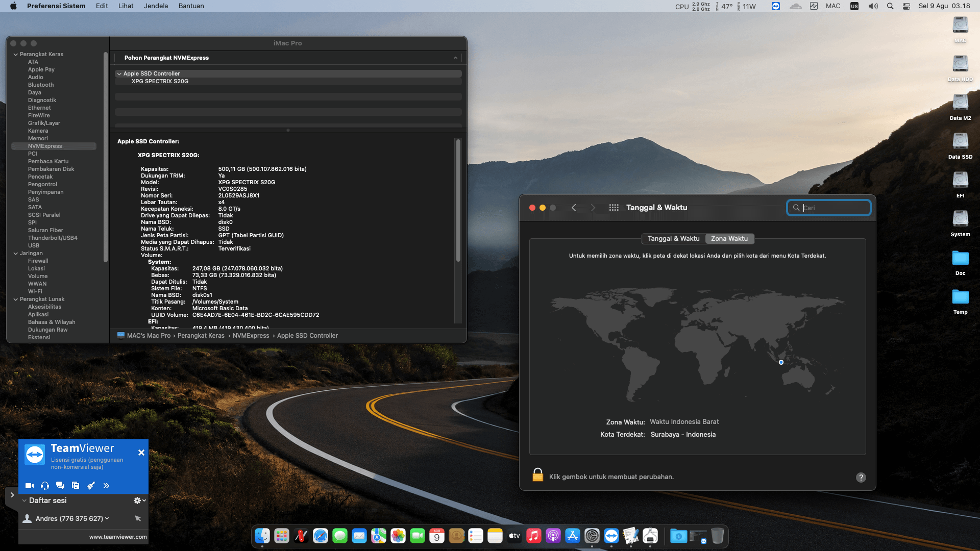
Task: Click the Show All grid icon
Action: click(614, 208)
